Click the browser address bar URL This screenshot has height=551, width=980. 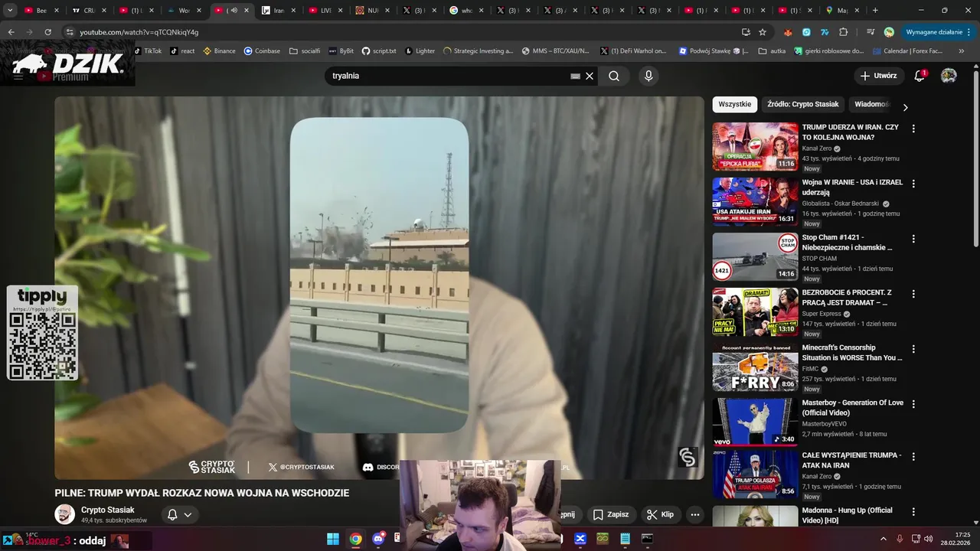click(139, 32)
